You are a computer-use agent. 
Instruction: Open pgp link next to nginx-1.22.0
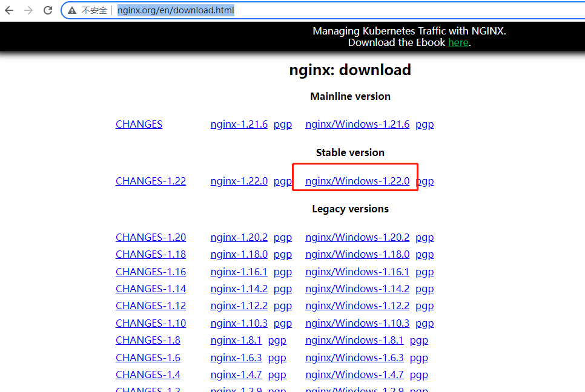tap(283, 181)
